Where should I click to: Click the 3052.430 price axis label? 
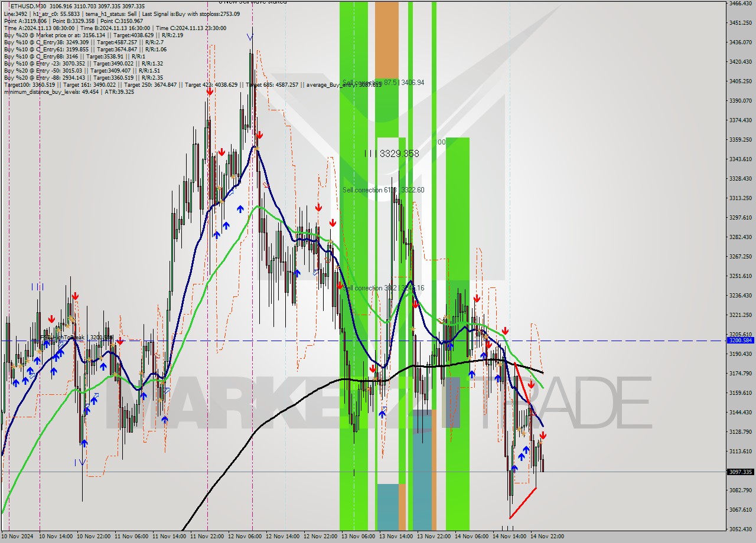point(741,529)
